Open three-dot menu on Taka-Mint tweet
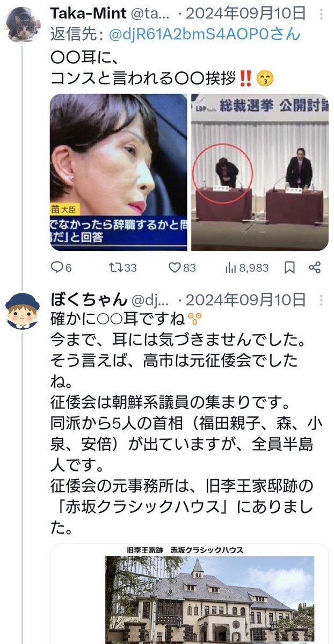334x644 pixels. [x=321, y=15]
